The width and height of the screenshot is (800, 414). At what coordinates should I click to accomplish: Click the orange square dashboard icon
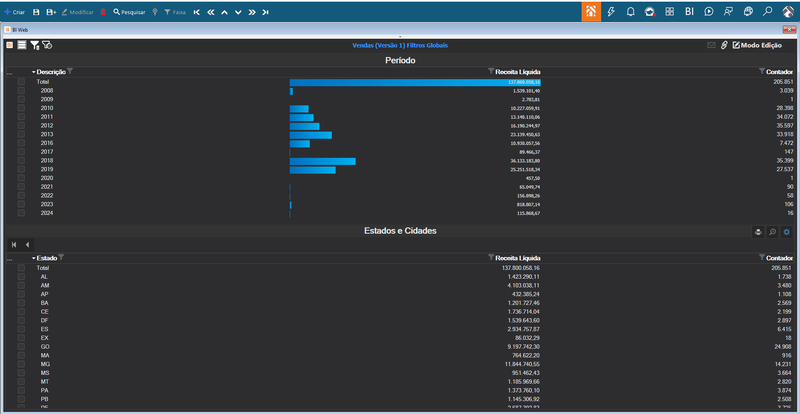10,45
